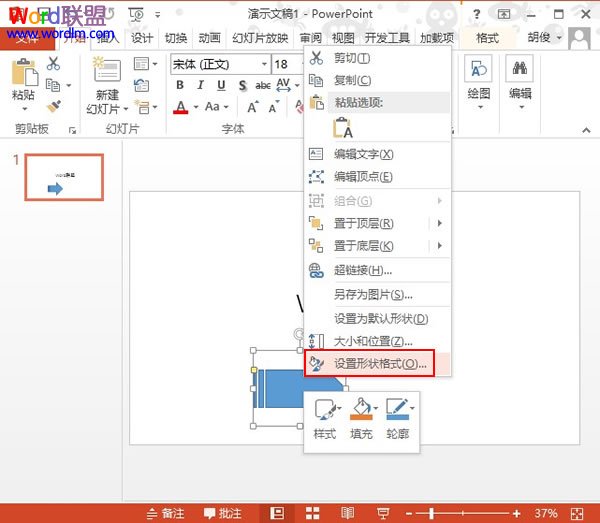Switch to the 切换 Transitions tab
Image resolution: width=600 pixels, height=523 pixels.
pos(176,38)
